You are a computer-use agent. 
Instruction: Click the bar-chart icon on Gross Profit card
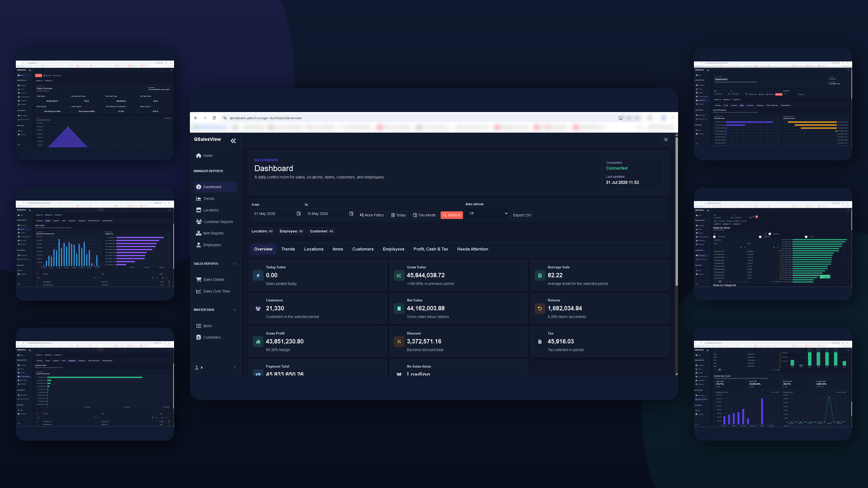click(x=258, y=342)
